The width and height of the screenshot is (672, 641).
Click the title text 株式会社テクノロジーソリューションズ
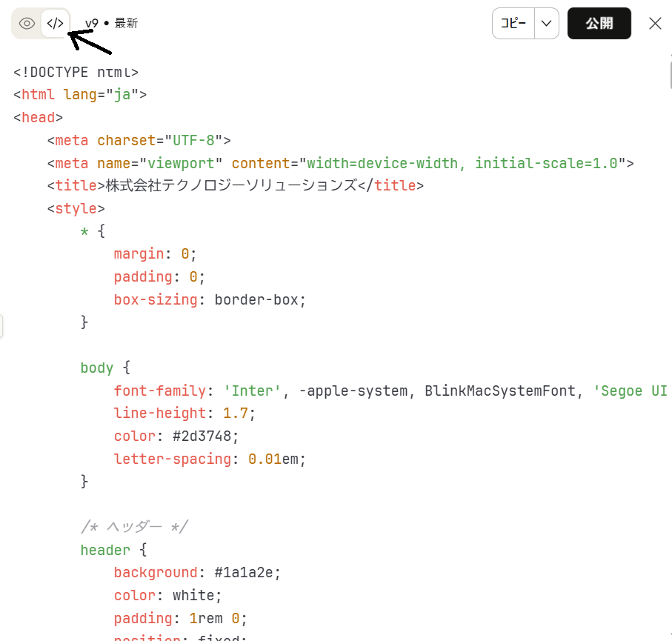click(231, 185)
